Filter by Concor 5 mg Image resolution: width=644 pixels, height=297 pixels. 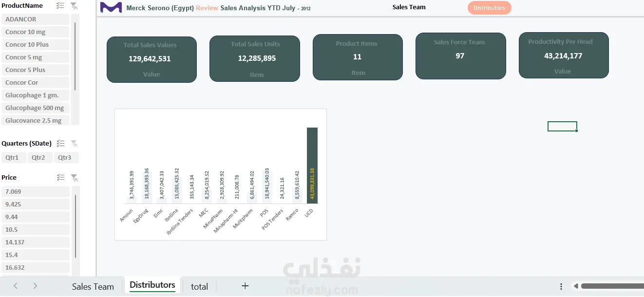coord(36,57)
